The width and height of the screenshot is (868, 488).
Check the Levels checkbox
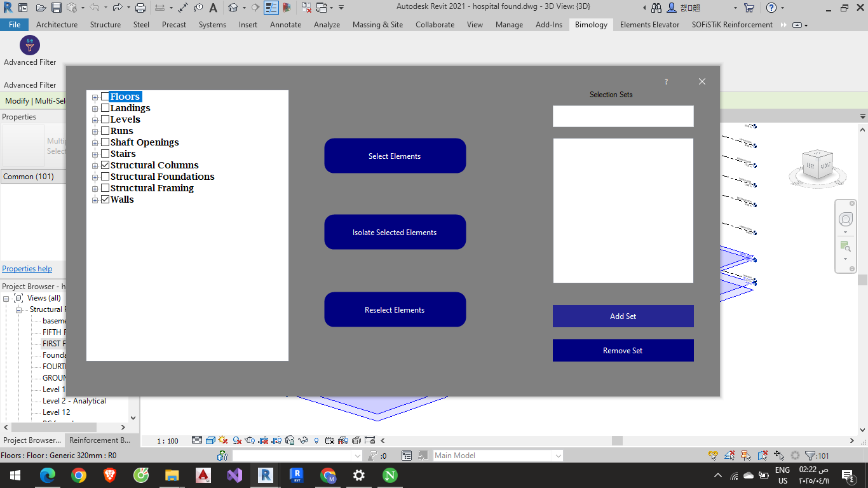[105, 119]
